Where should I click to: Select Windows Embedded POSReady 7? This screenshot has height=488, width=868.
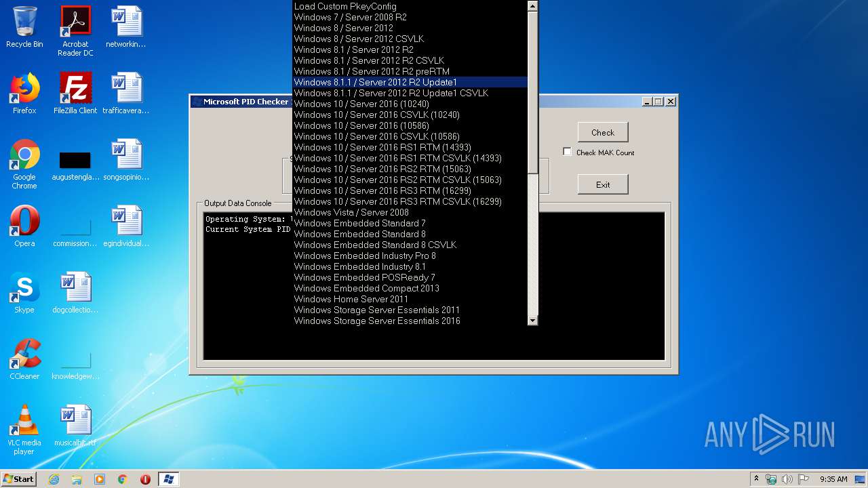[410, 277]
